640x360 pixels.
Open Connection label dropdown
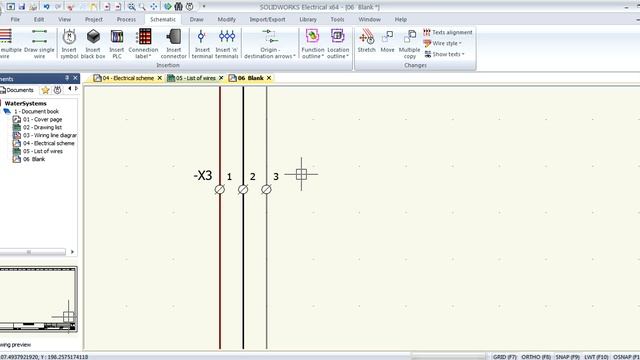tap(143, 44)
